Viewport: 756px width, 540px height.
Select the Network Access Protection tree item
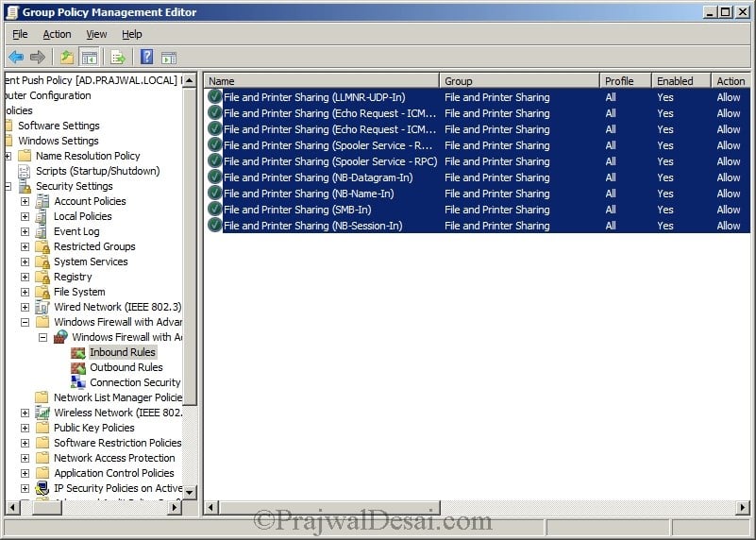click(114, 458)
